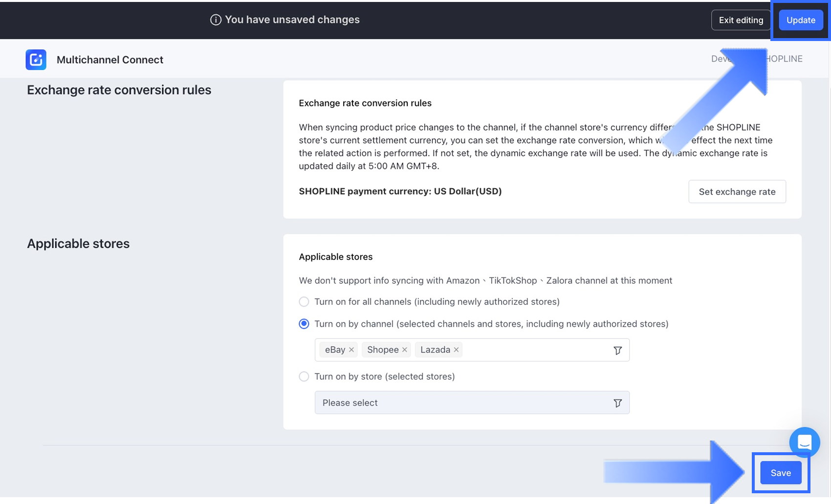The height and width of the screenshot is (504, 831).
Task: Select Turn on for all channels option
Action: tap(304, 302)
